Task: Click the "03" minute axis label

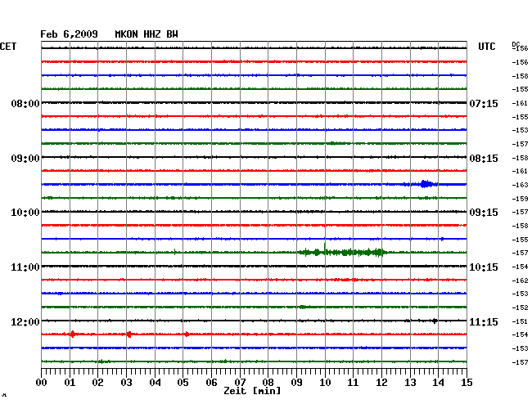Action: coord(126,382)
